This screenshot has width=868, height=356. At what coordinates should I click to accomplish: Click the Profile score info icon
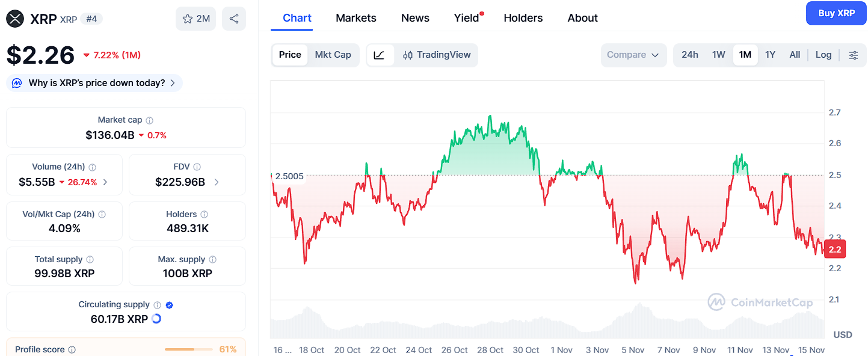pos(72,349)
